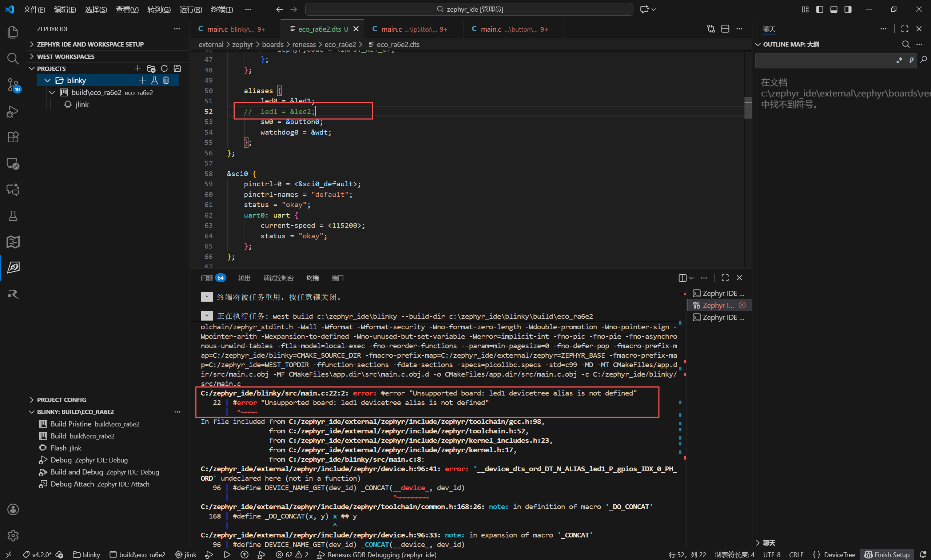
Task: Toggle primary sidebar visibility
Action: [x=819, y=9]
